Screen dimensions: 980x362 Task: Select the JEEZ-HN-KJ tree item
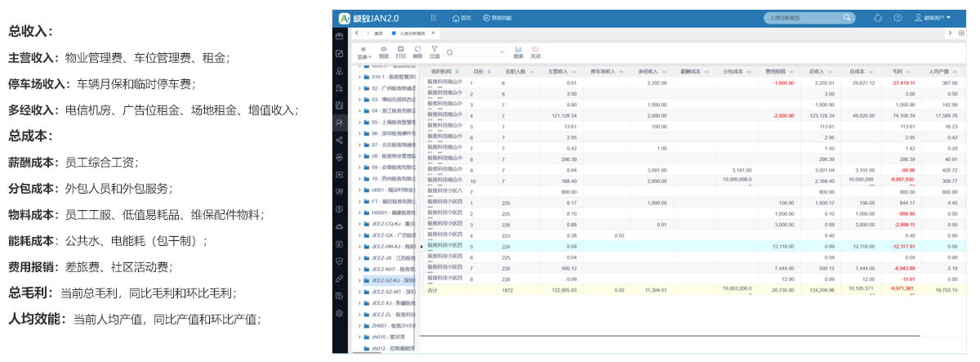coord(390,246)
